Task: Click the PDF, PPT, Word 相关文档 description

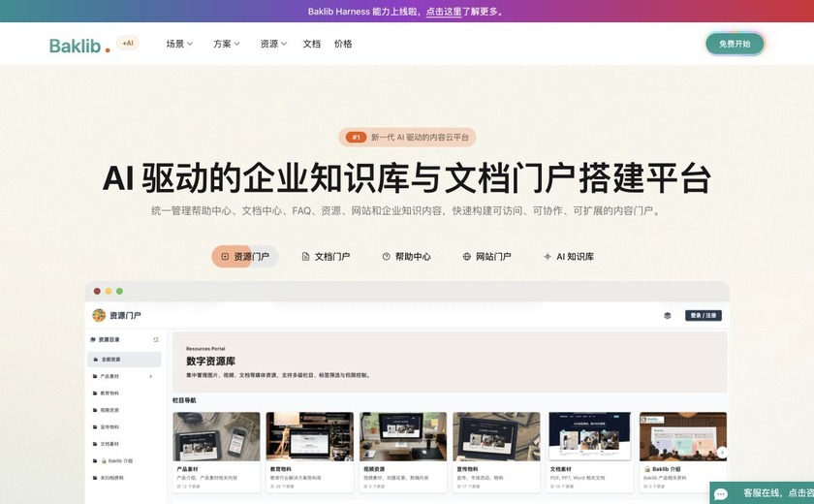Action: [578, 478]
